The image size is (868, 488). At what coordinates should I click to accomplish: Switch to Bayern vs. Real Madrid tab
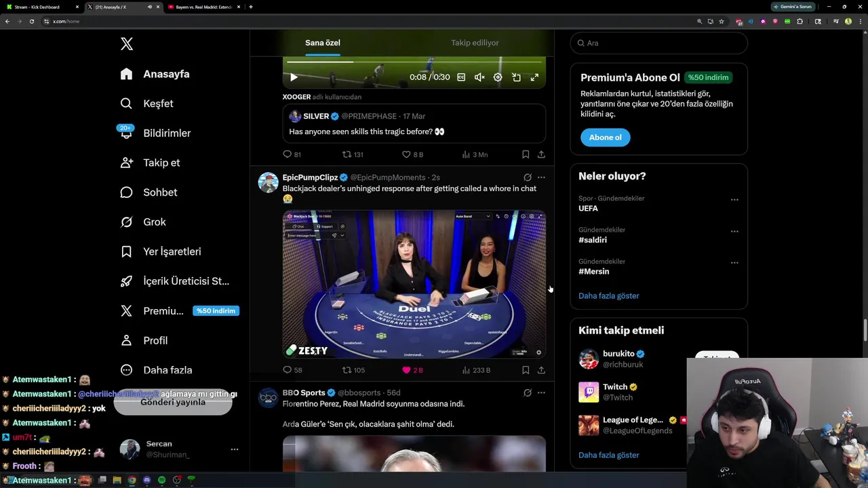coord(203,7)
